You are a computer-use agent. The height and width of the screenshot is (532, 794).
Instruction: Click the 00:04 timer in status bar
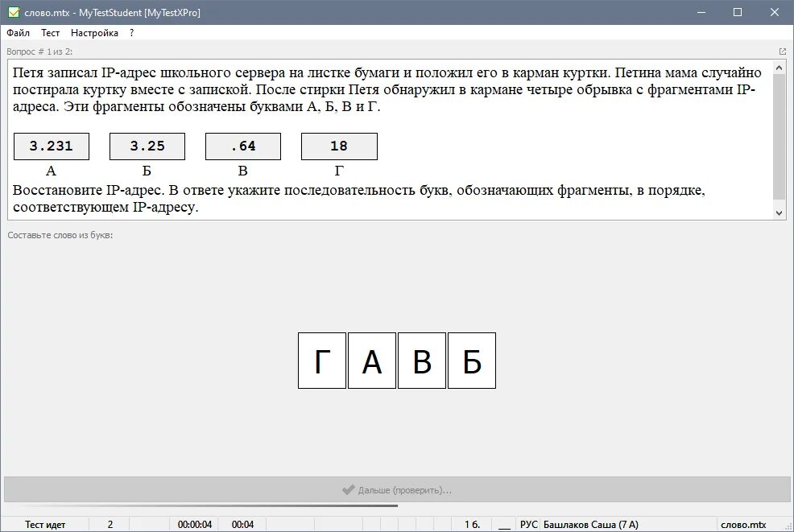click(x=242, y=525)
